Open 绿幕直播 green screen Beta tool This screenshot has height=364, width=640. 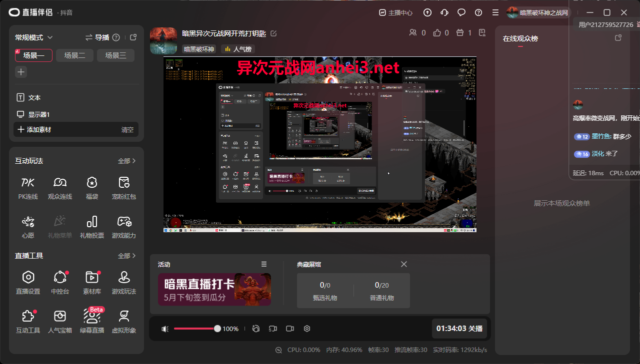point(92,322)
